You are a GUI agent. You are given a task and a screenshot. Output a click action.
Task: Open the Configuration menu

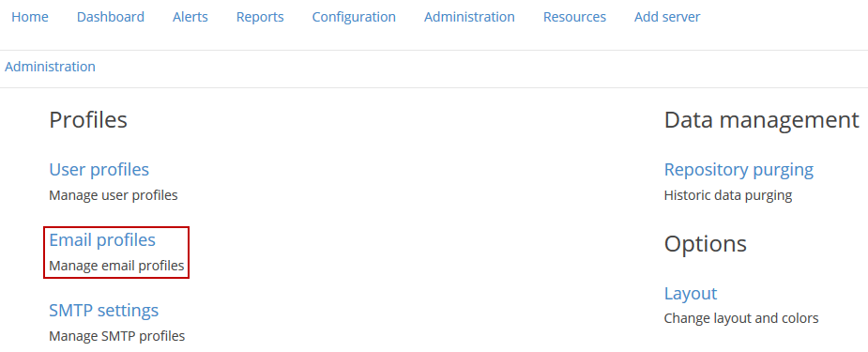[354, 17]
